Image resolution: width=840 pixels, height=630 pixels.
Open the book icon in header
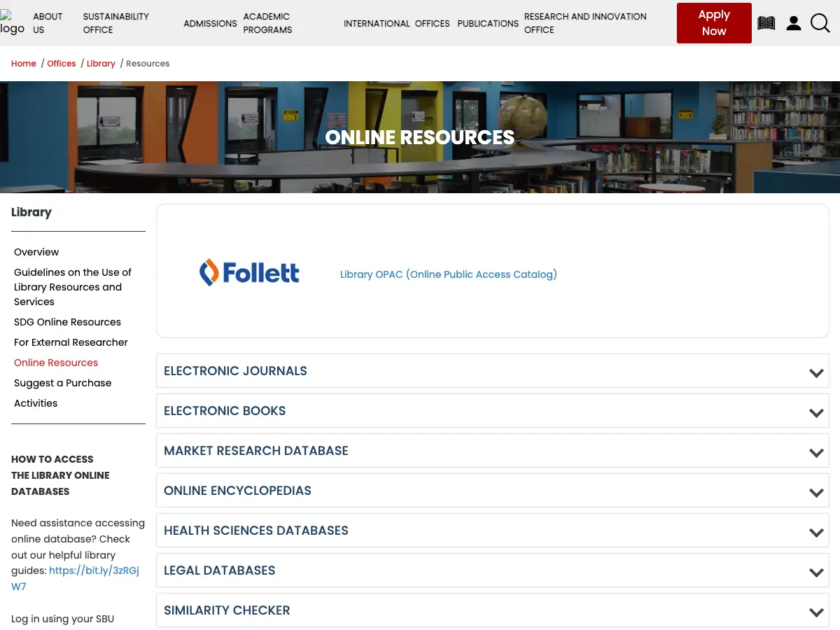pos(766,23)
